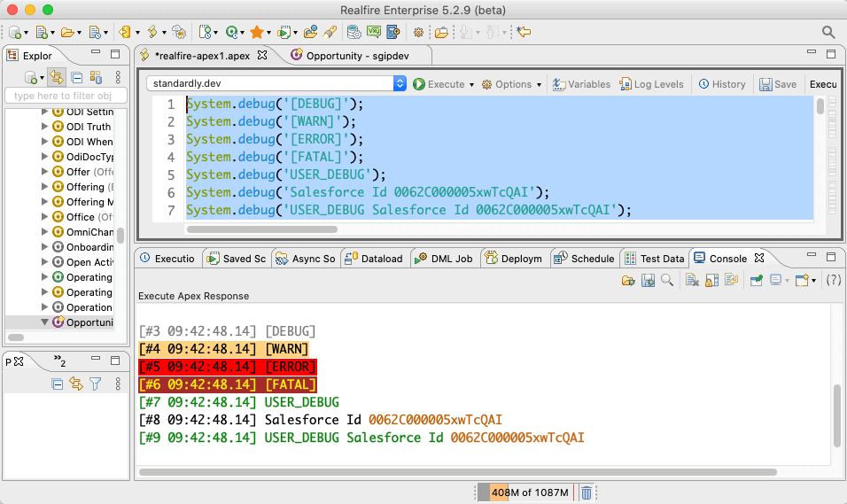
Task: Click the Log Levels button
Action: point(651,84)
